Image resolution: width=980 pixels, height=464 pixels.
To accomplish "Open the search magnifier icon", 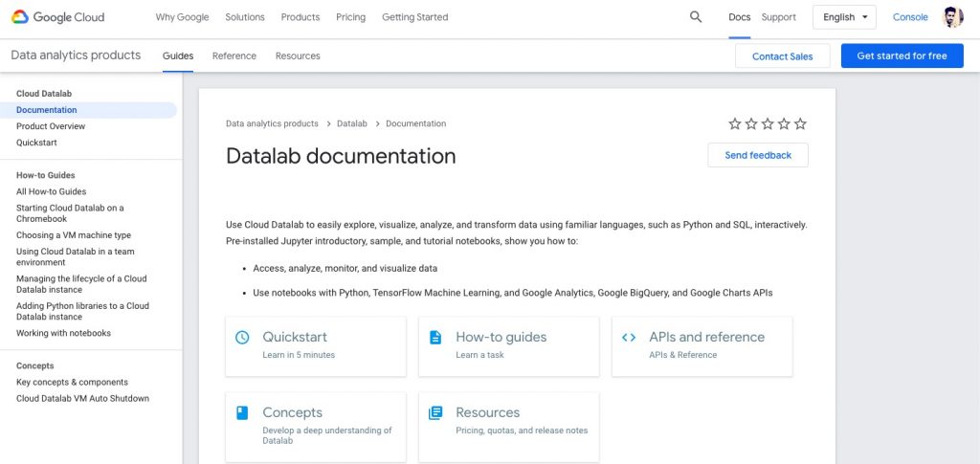I will click(x=696, y=17).
